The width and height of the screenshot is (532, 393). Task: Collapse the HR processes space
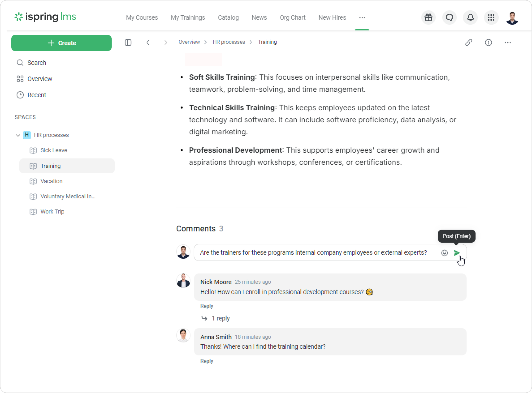click(18, 135)
